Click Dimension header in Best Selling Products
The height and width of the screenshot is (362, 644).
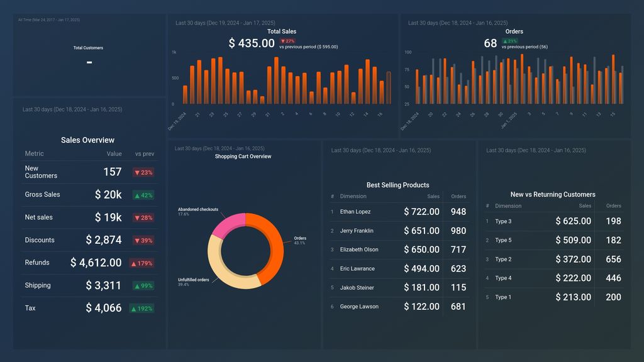353,196
